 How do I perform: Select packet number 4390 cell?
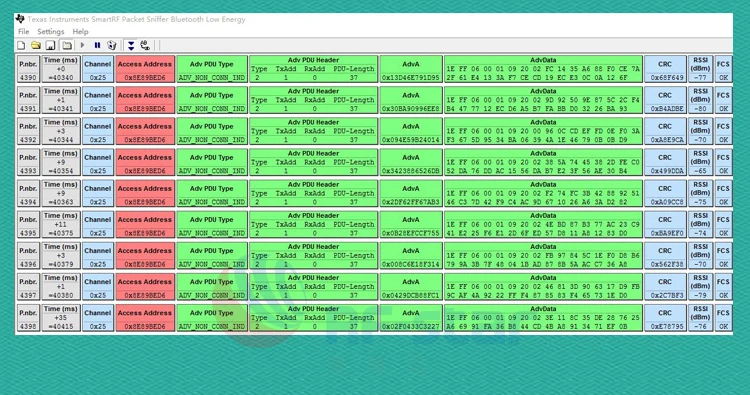[28, 69]
